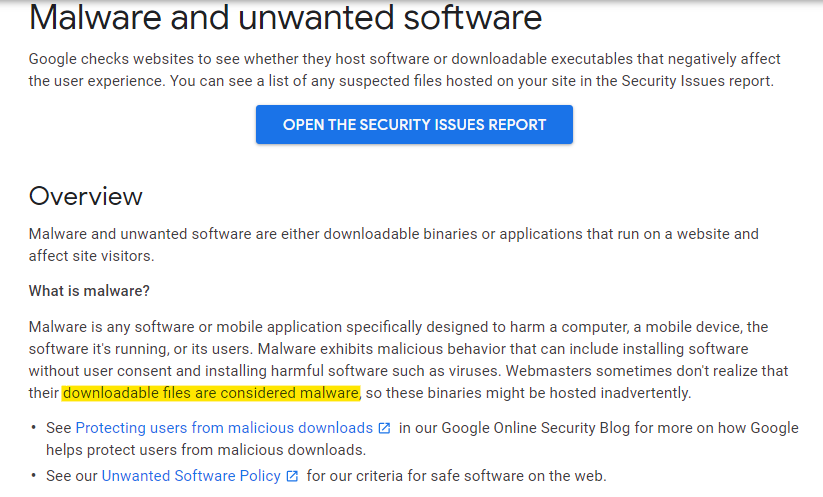Screen dimensions: 823x497
Task: Click external-link icon beside Unwanted Software Policy
Action: coord(292,476)
